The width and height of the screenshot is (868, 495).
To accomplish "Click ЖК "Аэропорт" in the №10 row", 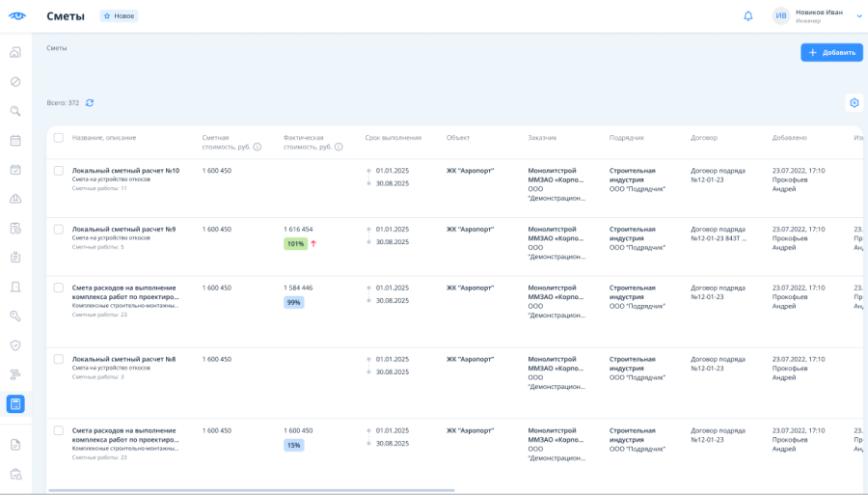I will point(470,171).
